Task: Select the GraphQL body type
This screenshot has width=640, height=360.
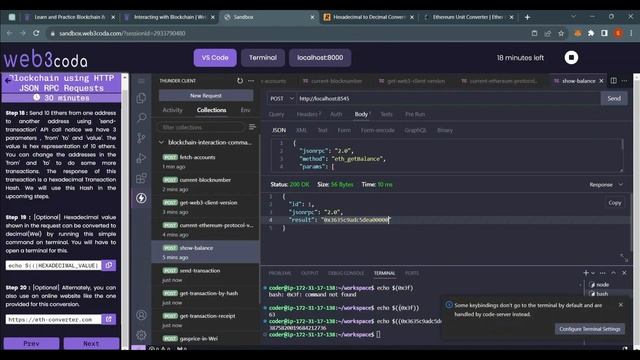Action: (x=415, y=130)
